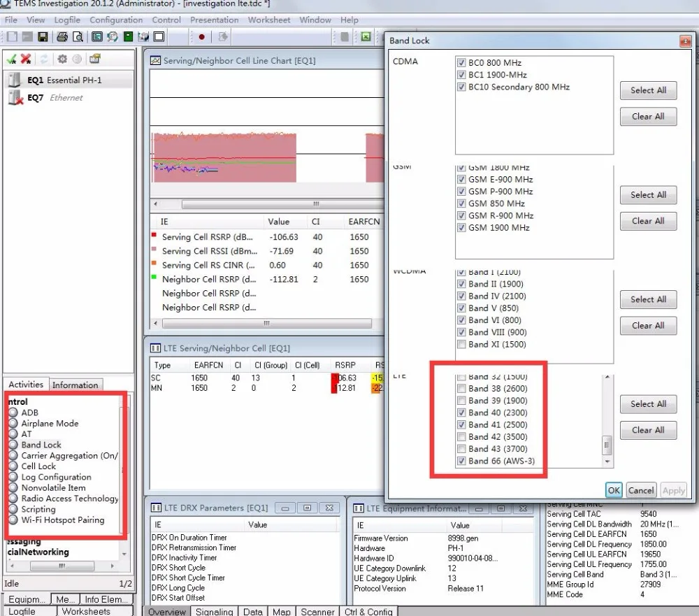Click the round icon beside Wi-Fi Hotspot Pairing

point(13,520)
